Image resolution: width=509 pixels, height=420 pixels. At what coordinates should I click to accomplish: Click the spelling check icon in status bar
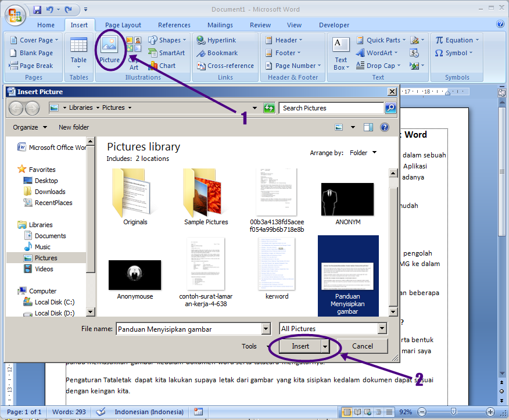(101, 412)
